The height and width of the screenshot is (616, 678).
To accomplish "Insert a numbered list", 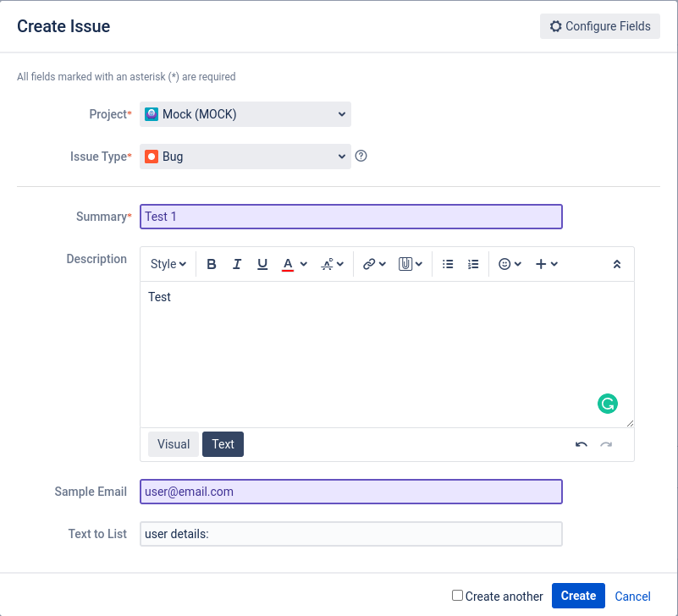I will [x=473, y=264].
